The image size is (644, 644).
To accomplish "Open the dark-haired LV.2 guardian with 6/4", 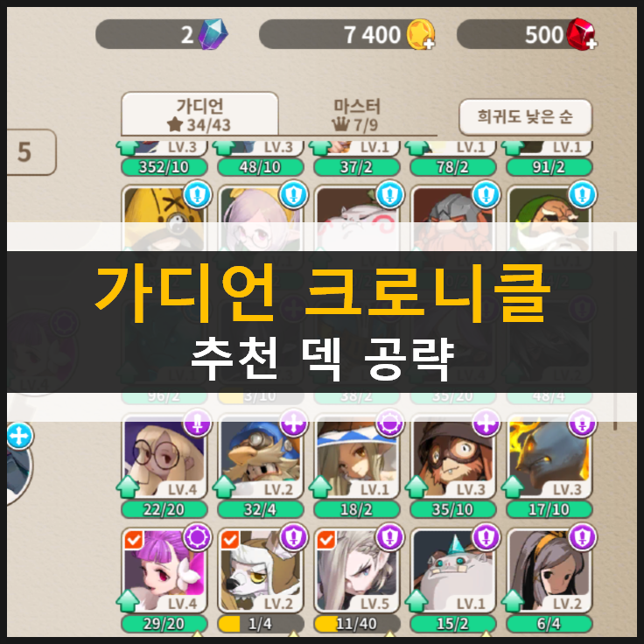I will [x=549, y=570].
